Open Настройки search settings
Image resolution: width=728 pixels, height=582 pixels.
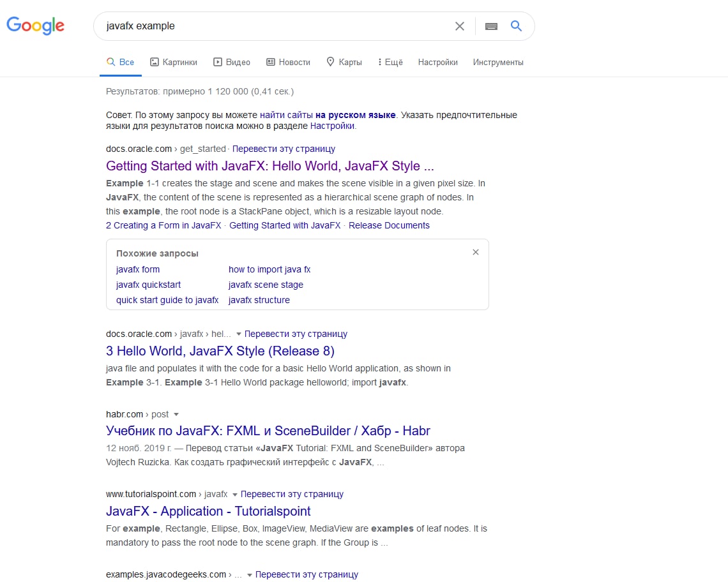(438, 62)
